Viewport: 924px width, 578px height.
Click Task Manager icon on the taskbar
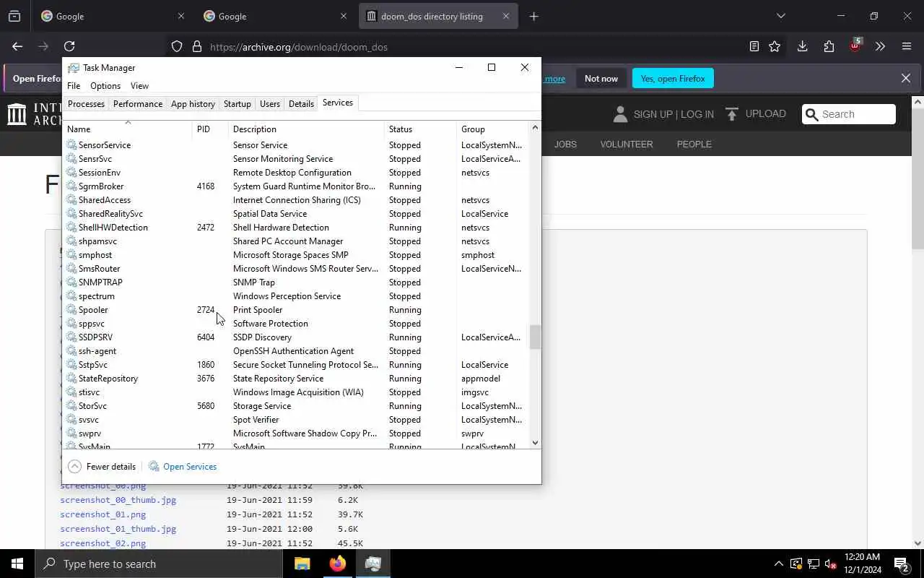tap(373, 564)
